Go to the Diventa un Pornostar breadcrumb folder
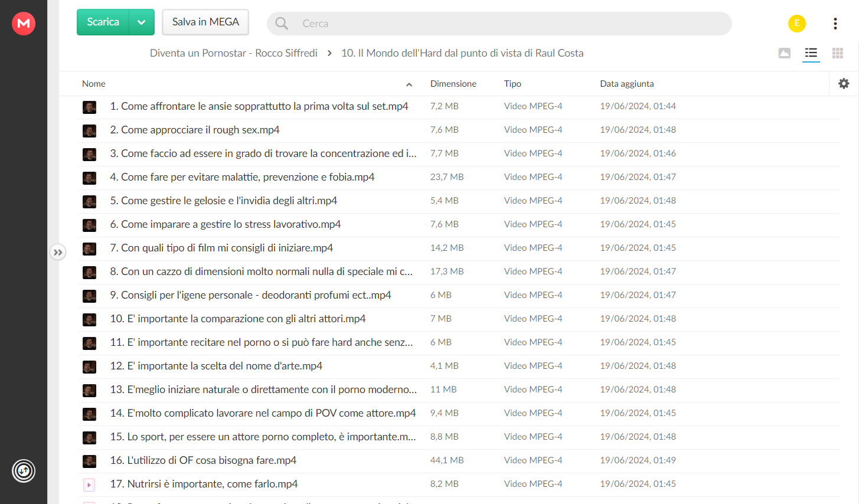The width and height of the screenshot is (859, 504). (x=234, y=53)
